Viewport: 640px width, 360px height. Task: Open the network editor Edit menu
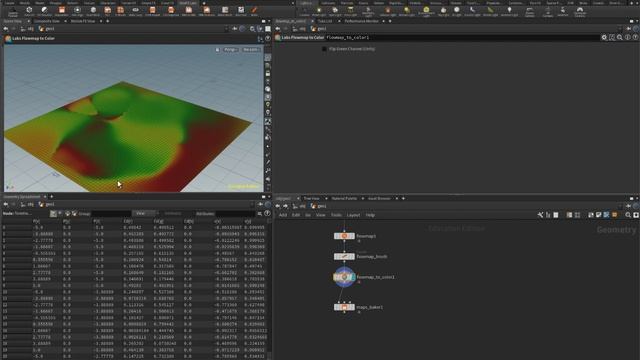point(296,215)
